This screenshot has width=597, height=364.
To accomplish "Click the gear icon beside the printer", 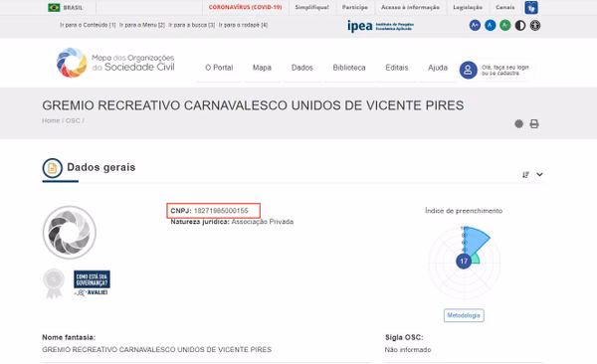I will coord(518,123).
